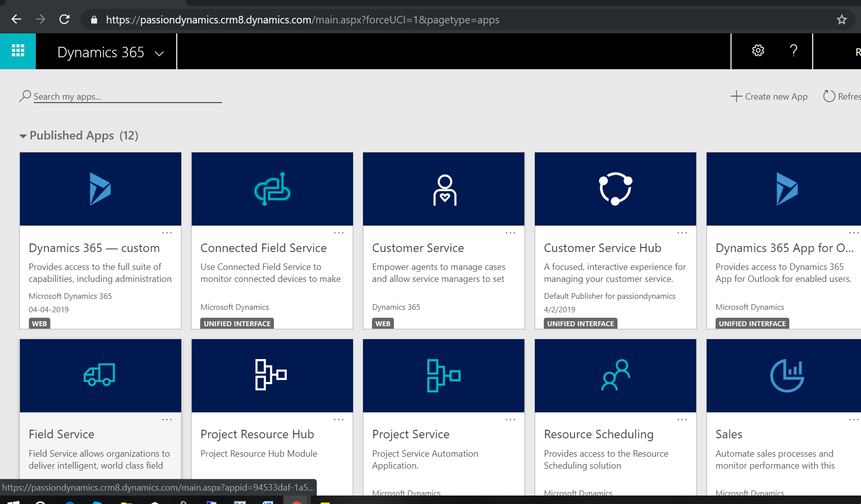Open the ellipsis menu for Connected Field Service
This screenshot has height=504, width=861.
(339, 233)
